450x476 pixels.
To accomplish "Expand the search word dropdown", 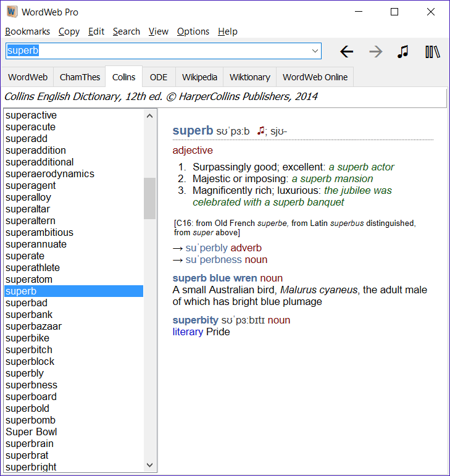I will click(315, 51).
